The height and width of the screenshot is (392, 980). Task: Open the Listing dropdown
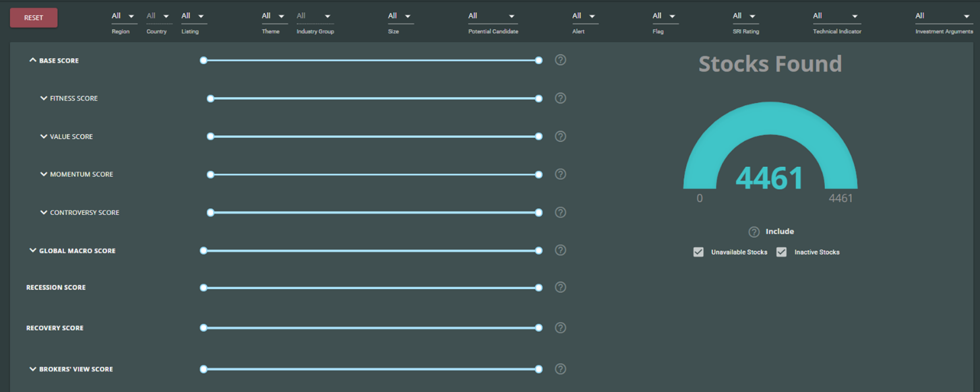tap(194, 16)
